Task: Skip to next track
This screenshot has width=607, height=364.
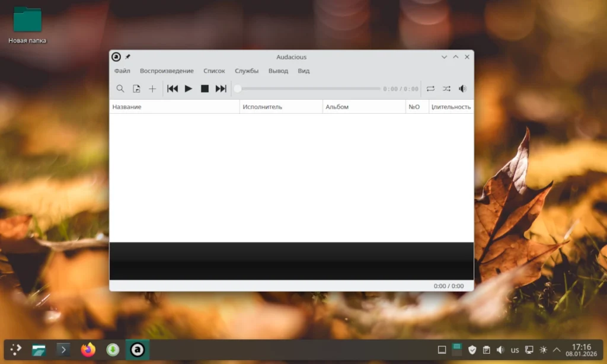Action: pyautogui.click(x=221, y=89)
